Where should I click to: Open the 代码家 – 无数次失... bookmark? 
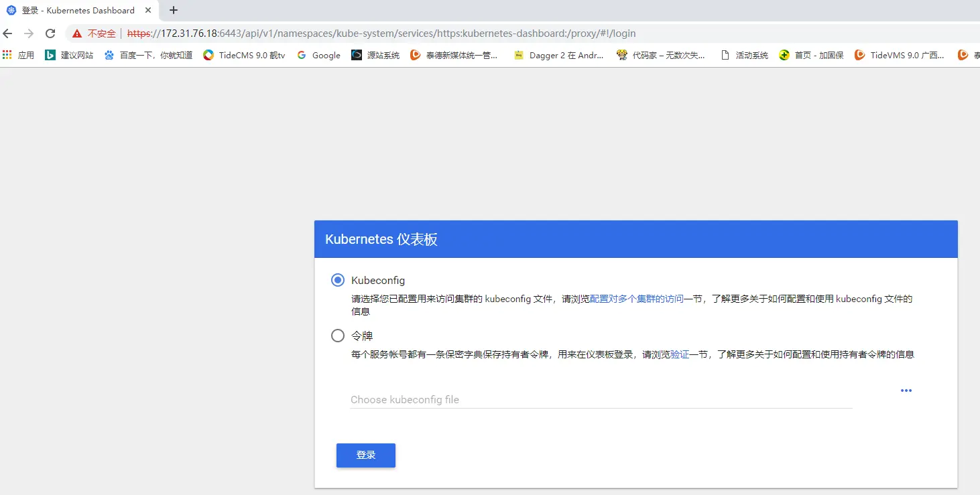click(661, 55)
